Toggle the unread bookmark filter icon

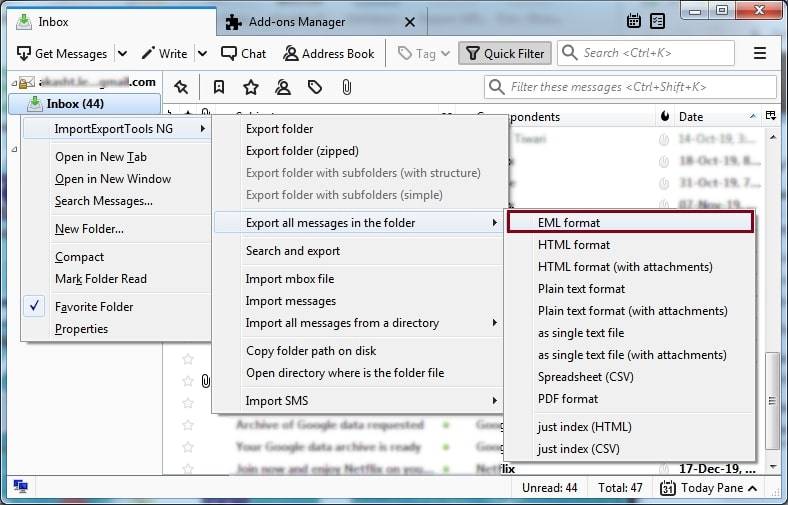(x=219, y=87)
